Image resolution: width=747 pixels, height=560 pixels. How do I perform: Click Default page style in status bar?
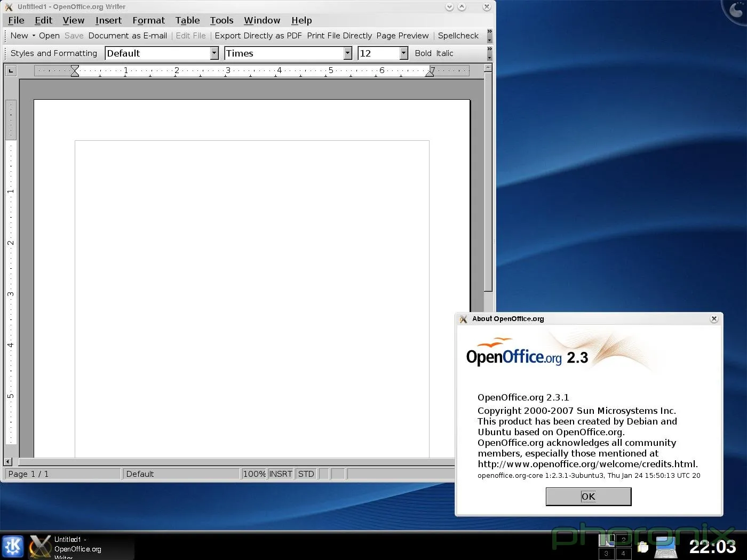(181, 474)
